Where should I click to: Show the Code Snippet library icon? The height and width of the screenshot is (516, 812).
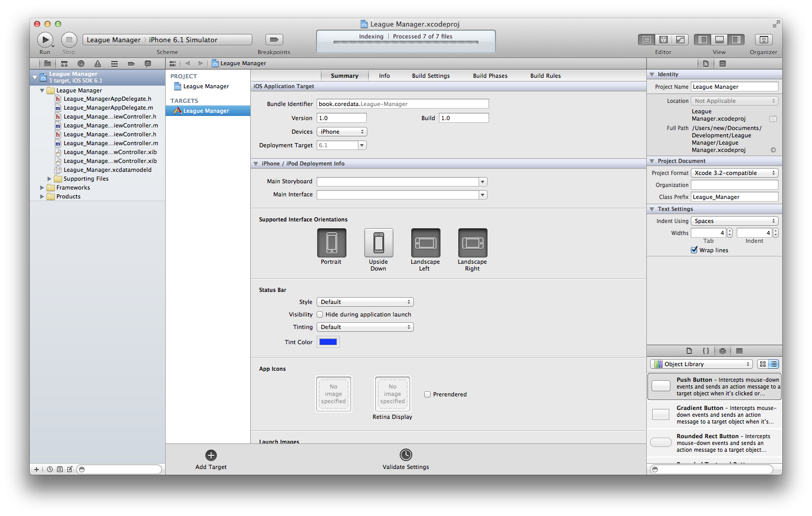coord(706,351)
